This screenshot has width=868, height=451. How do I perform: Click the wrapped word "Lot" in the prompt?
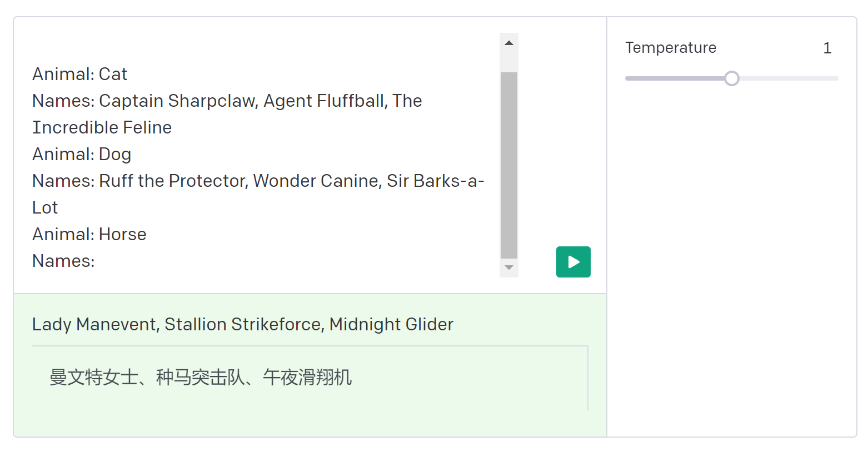(45, 207)
